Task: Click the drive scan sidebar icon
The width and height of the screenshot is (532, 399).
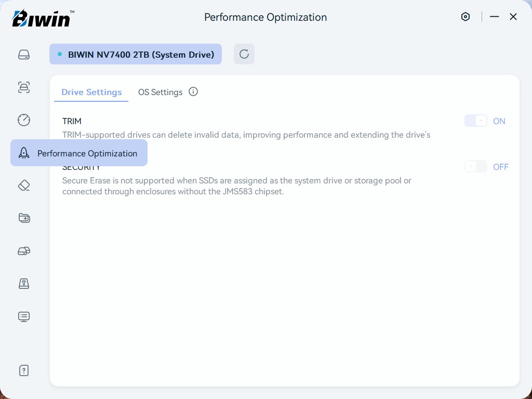Action: (24, 87)
